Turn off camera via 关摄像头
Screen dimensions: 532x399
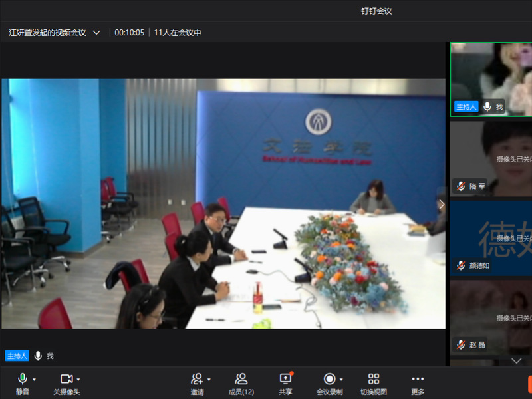coord(66,378)
